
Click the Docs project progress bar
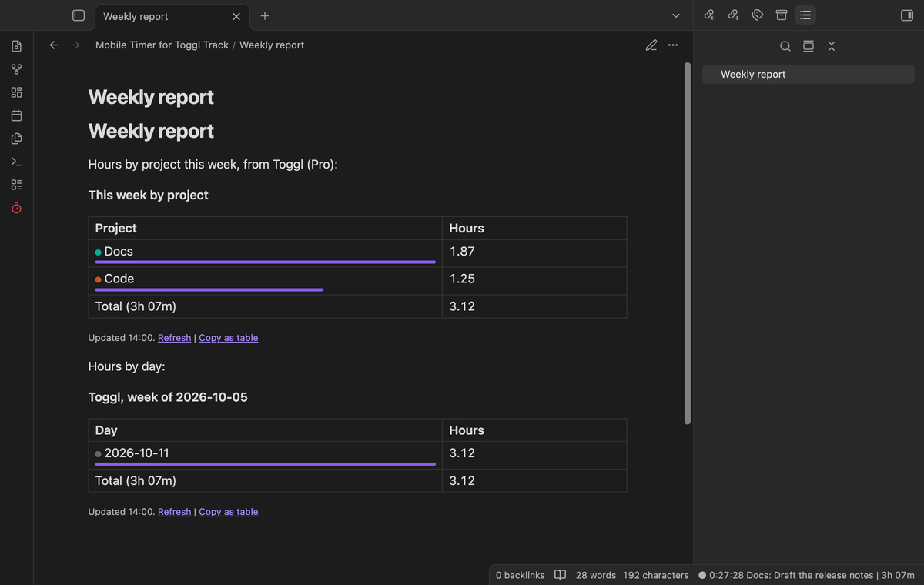click(x=266, y=262)
